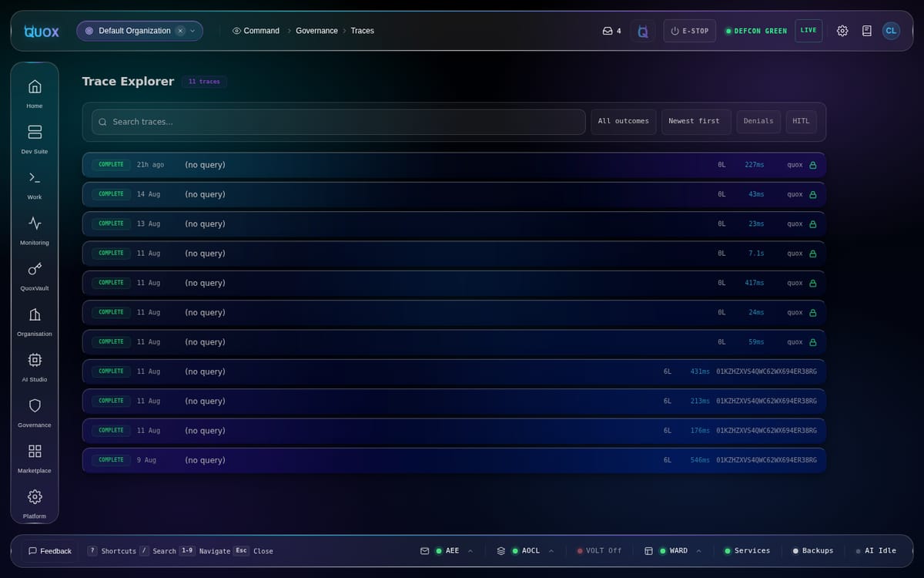Click COMPLETE badge on 13 Aug trace
The height and width of the screenshot is (578, 924).
click(111, 223)
